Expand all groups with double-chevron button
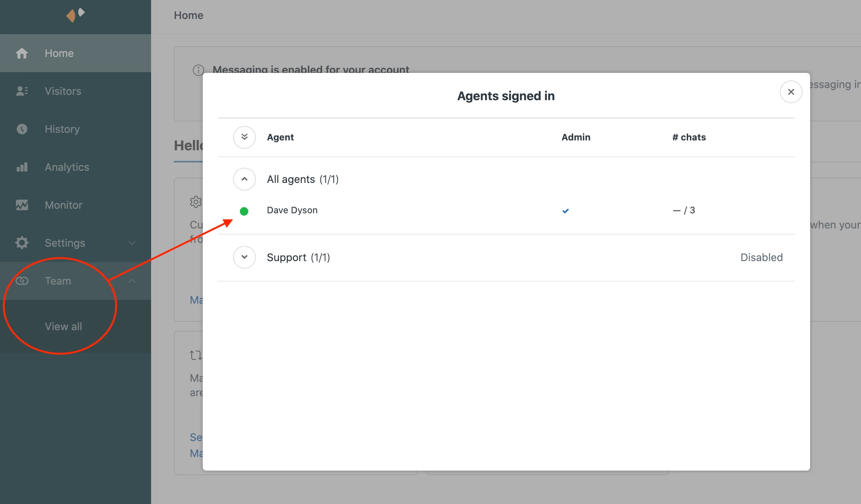 click(244, 137)
